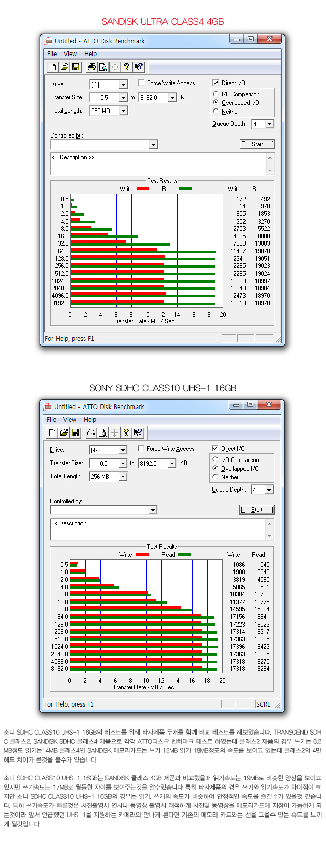Viewport: 326px width, 868px height.
Task: Click green Read legend swatch, SanDisk window
Action: [x=185, y=188]
